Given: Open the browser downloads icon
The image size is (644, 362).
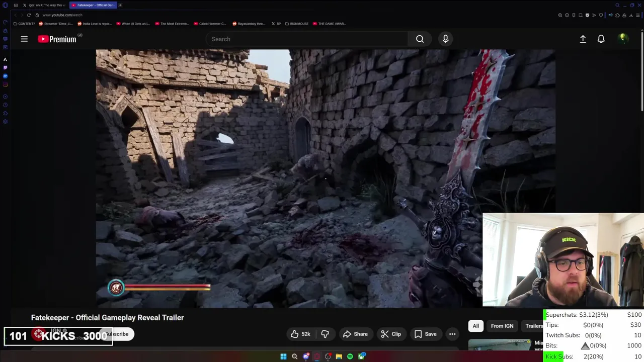Looking at the screenshot, I should [x=631, y=15].
